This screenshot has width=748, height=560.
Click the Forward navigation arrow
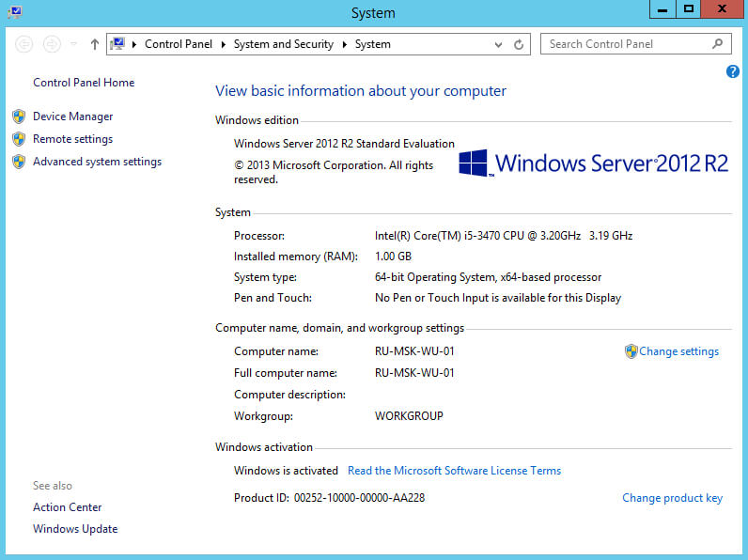click(52, 44)
